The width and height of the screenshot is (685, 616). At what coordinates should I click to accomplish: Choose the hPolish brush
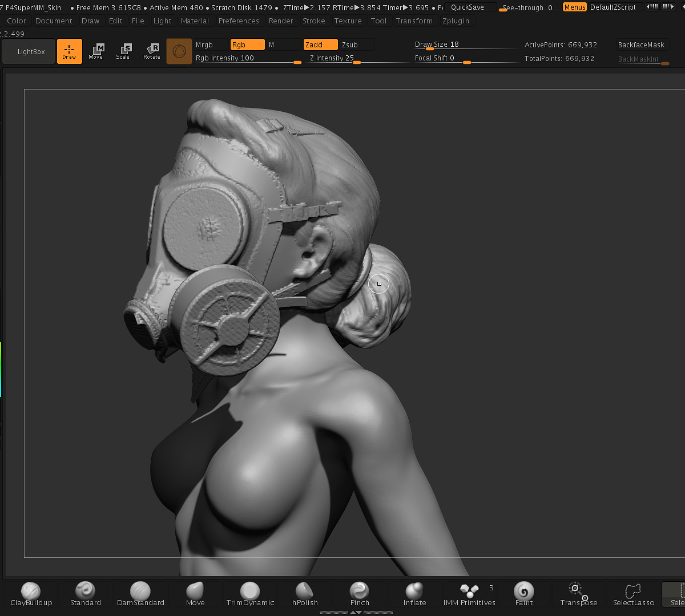tap(305, 594)
